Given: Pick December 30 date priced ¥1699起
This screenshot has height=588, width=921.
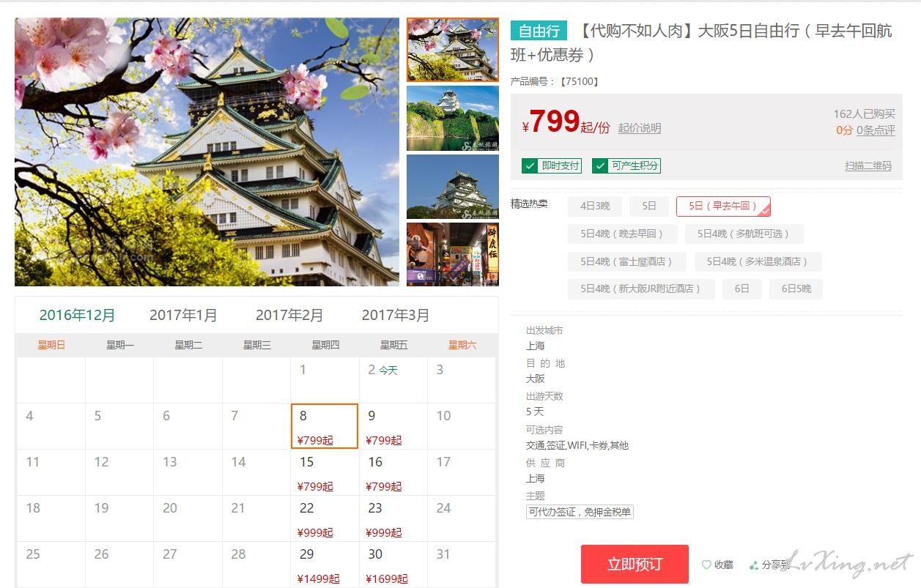Looking at the screenshot, I should tap(393, 565).
